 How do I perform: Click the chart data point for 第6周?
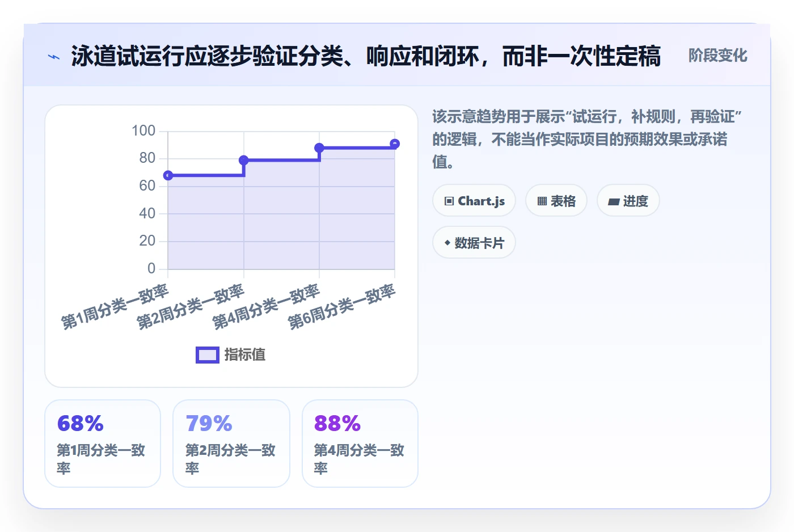pyautogui.click(x=395, y=144)
